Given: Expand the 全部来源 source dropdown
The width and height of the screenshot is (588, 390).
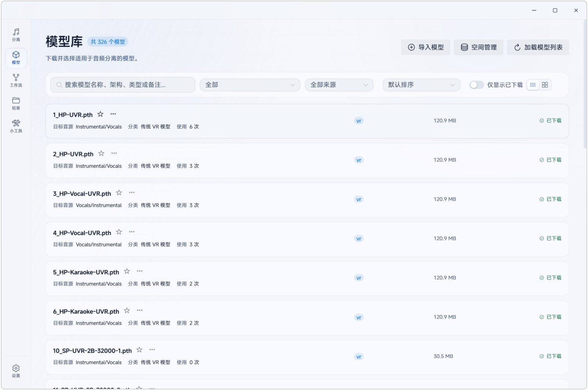Looking at the screenshot, I should point(339,85).
